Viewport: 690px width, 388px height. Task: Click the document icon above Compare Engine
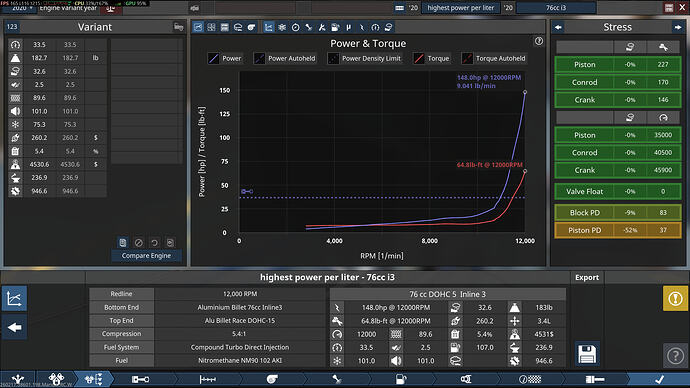(123, 242)
